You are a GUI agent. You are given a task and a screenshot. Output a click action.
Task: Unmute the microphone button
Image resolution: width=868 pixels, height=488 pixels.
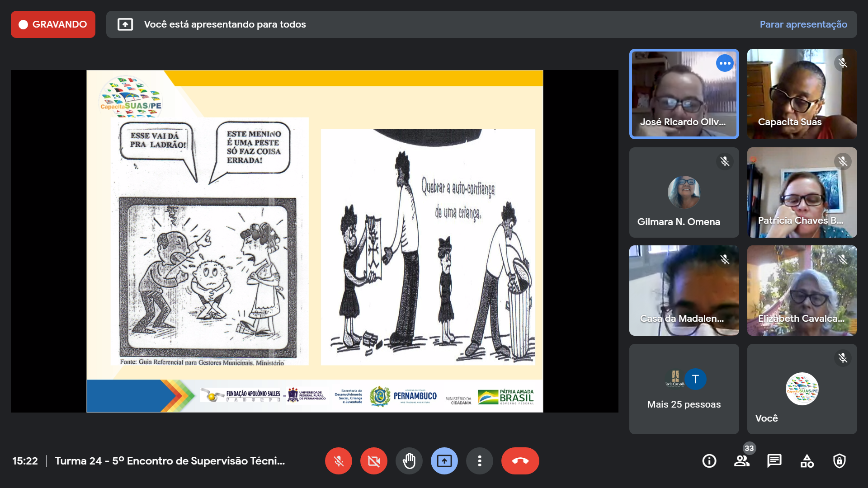pos(338,461)
